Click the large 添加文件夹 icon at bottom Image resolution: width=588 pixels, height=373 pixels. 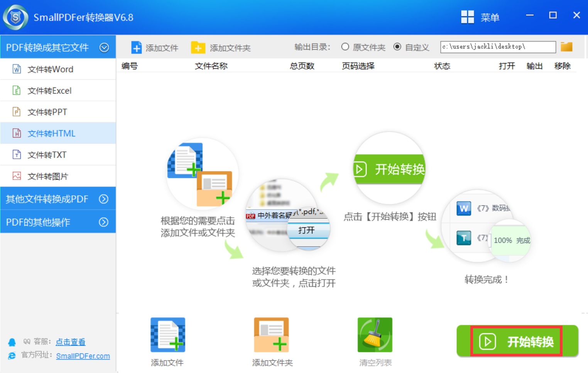click(271, 335)
